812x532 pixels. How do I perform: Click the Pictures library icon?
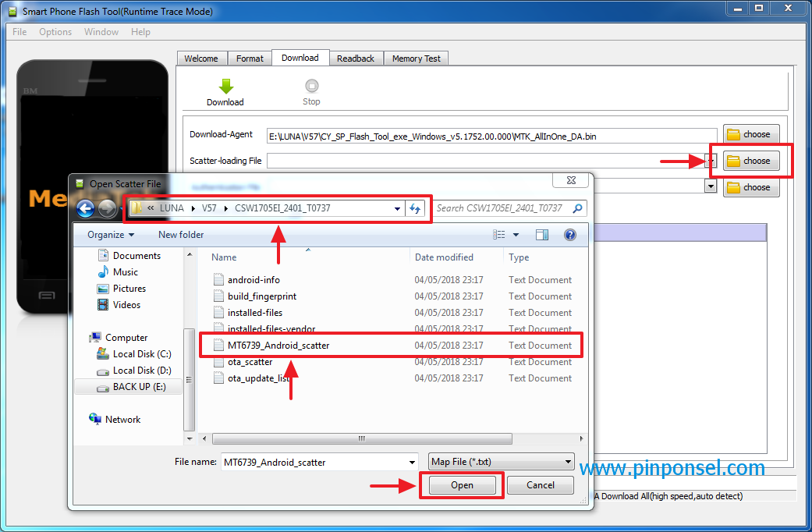(103, 289)
